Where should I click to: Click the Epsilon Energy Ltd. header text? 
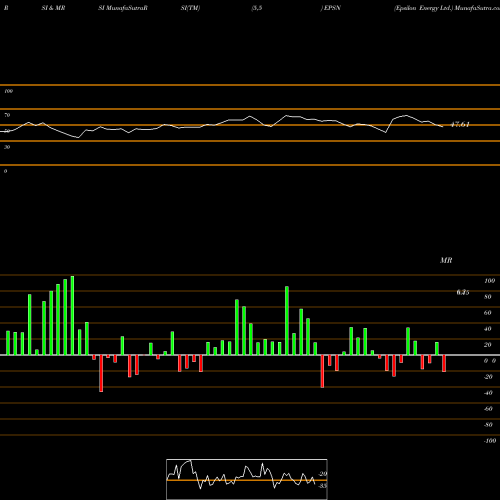(x=423, y=8)
